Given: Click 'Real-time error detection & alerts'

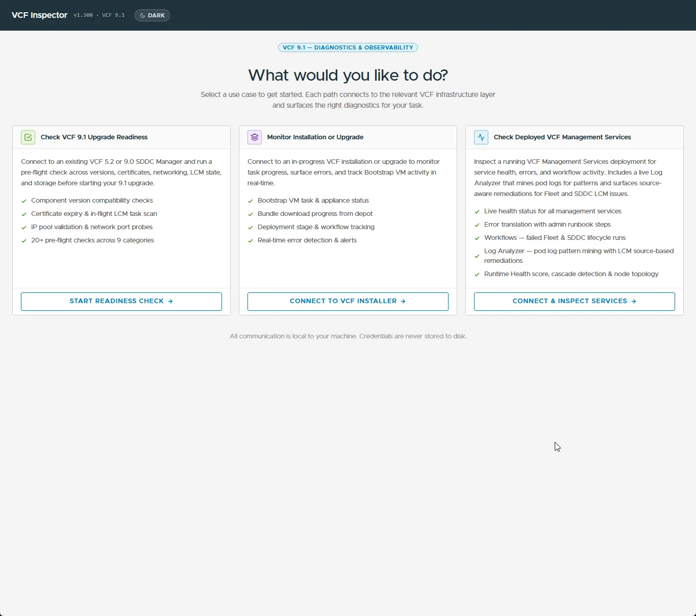Looking at the screenshot, I should point(307,240).
